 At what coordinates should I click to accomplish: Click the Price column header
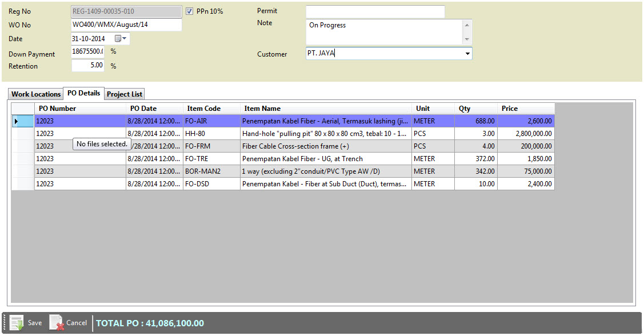pos(525,109)
